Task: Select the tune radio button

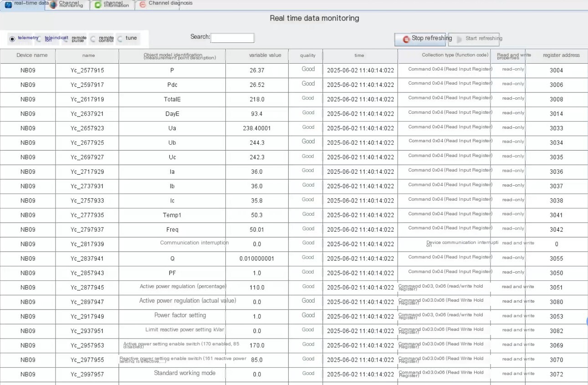Action: click(x=120, y=39)
